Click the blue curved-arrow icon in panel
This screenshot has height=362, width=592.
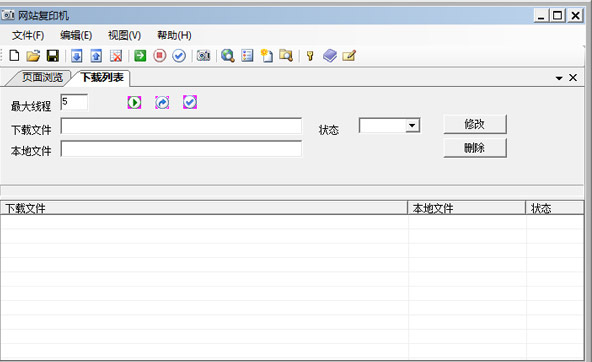162,102
